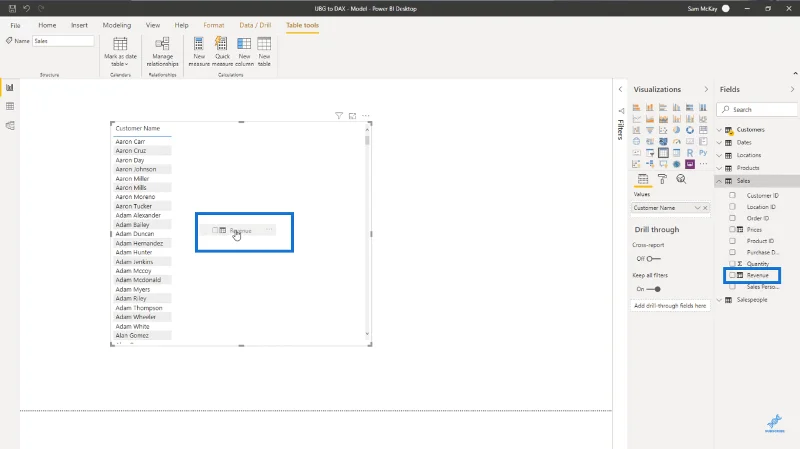Check the Customer ID field
Image resolution: width=800 pixels, height=449 pixels.
[732, 195]
